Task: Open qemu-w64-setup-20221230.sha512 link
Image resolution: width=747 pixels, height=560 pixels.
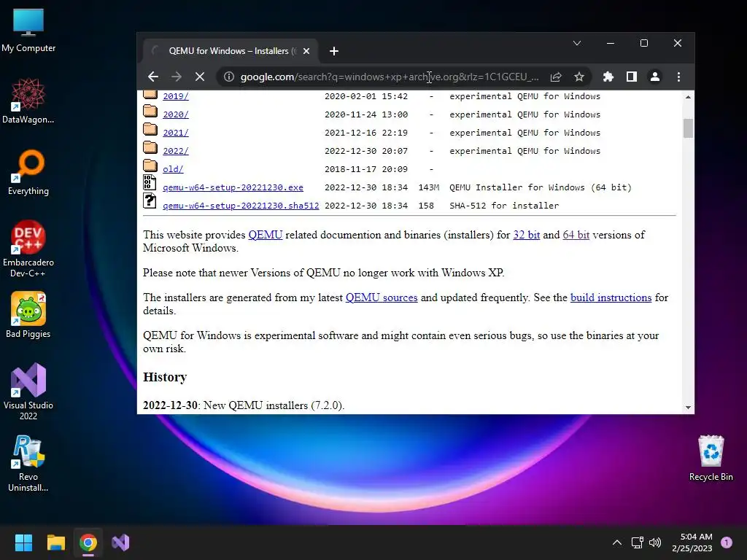Action: click(241, 206)
